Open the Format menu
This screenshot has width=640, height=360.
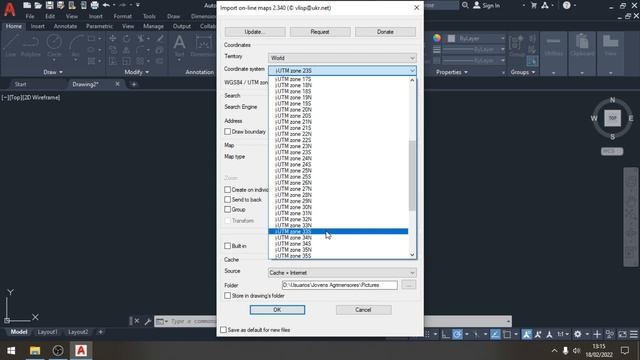122,16
